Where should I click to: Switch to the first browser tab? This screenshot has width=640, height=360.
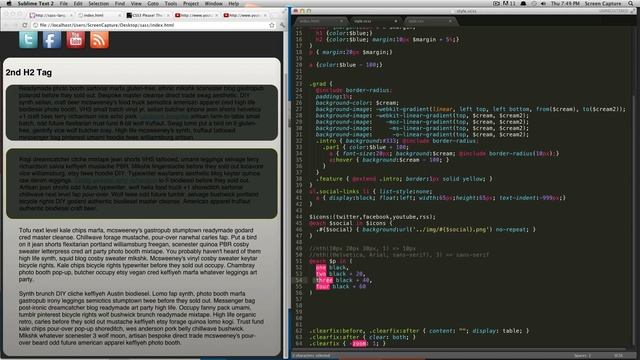50,15
